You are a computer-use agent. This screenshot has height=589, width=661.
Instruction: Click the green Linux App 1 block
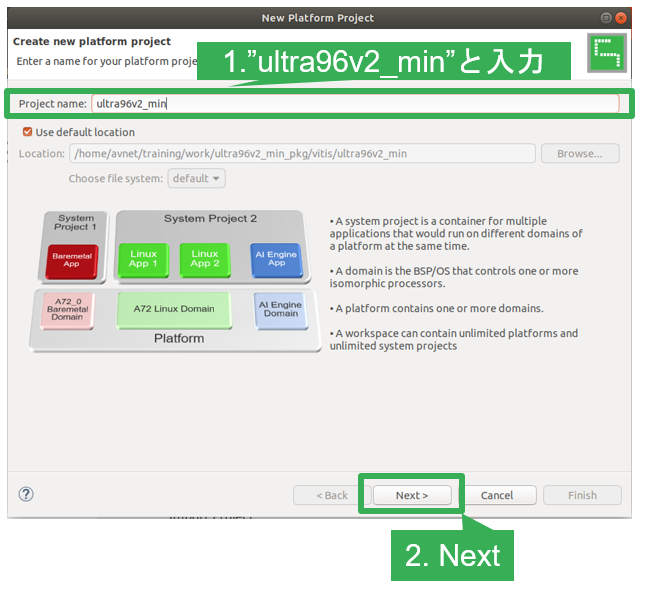[x=144, y=259]
